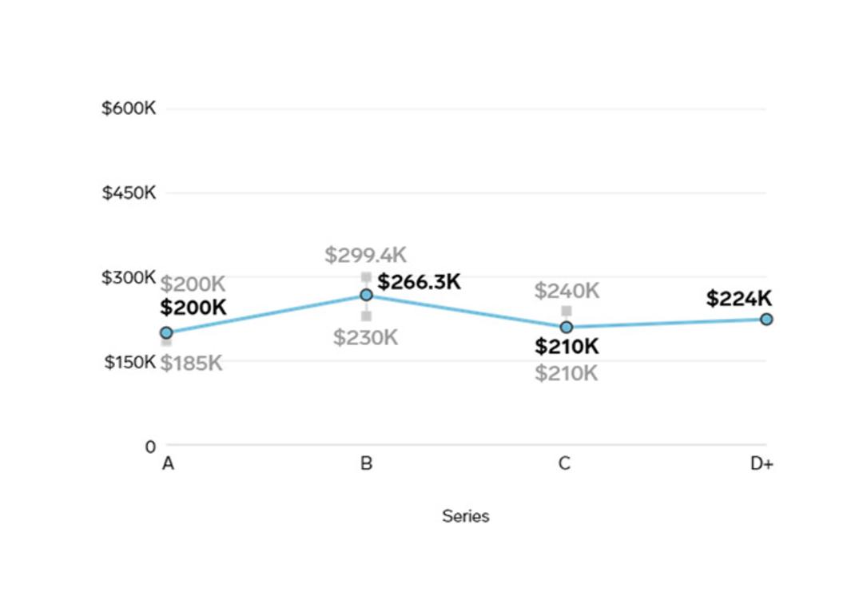
Task: Select the gray lower marker at Series A
Action: click(x=166, y=343)
